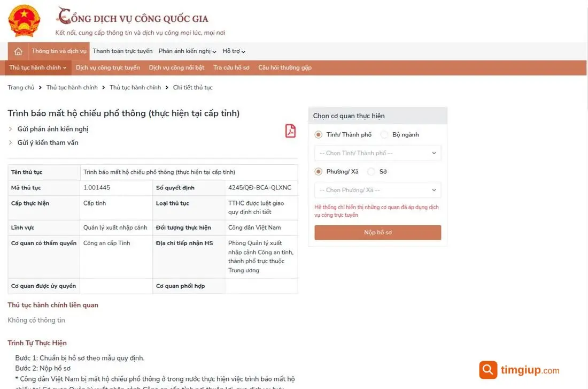588x389 pixels.
Task: Open Câu hỏi thường gặp page
Action: pyautogui.click(x=285, y=67)
